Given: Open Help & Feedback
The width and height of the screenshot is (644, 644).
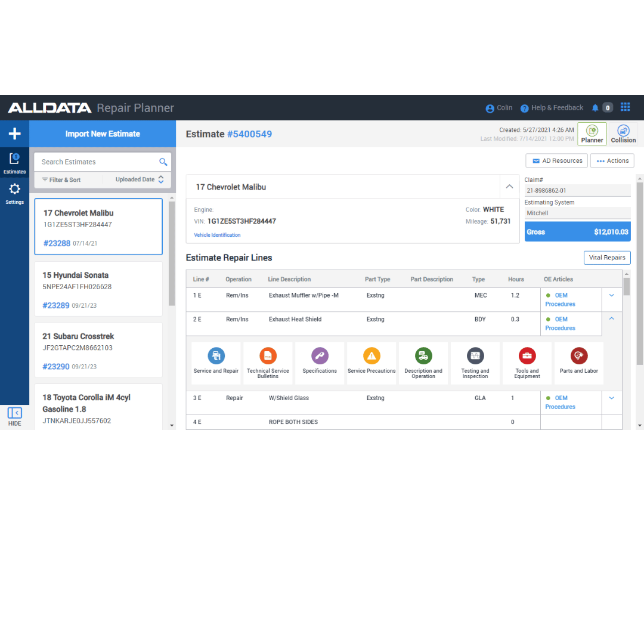Looking at the screenshot, I should click(x=552, y=107).
